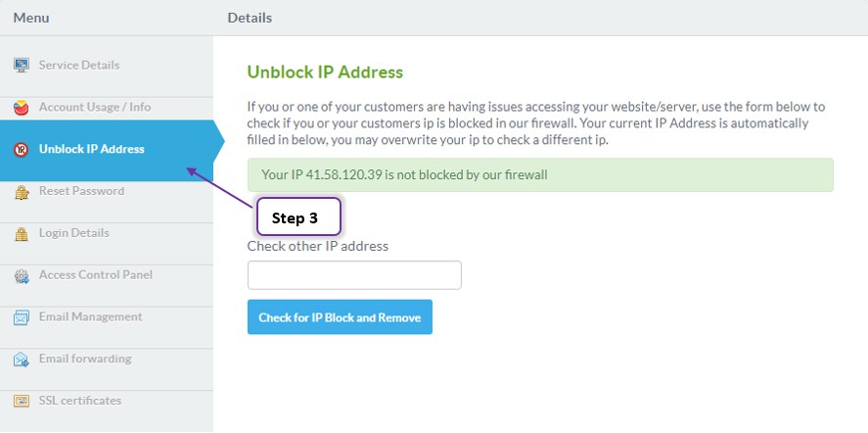Open Login Details section
This screenshot has width=868, height=433.
coord(107,234)
